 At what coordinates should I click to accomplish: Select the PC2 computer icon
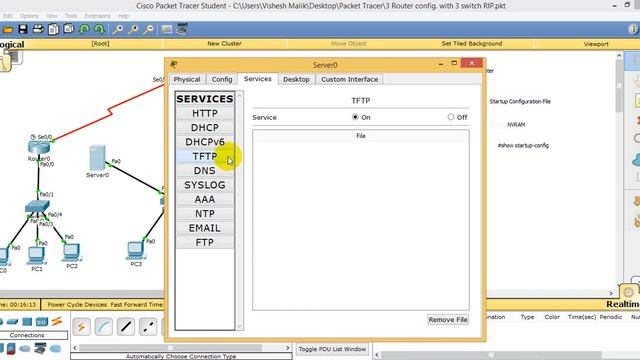click(72, 253)
